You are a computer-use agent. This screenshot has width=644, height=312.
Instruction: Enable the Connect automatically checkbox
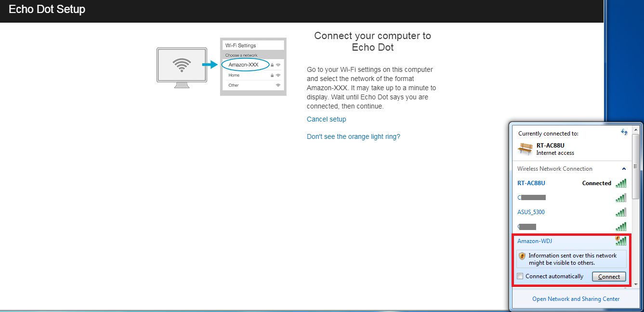520,276
